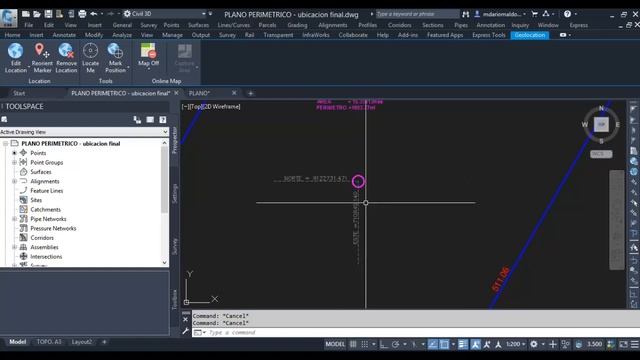This screenshot has height=360, width=640.
Task: Toggle the MODEL space button
Action: (335, 344)
